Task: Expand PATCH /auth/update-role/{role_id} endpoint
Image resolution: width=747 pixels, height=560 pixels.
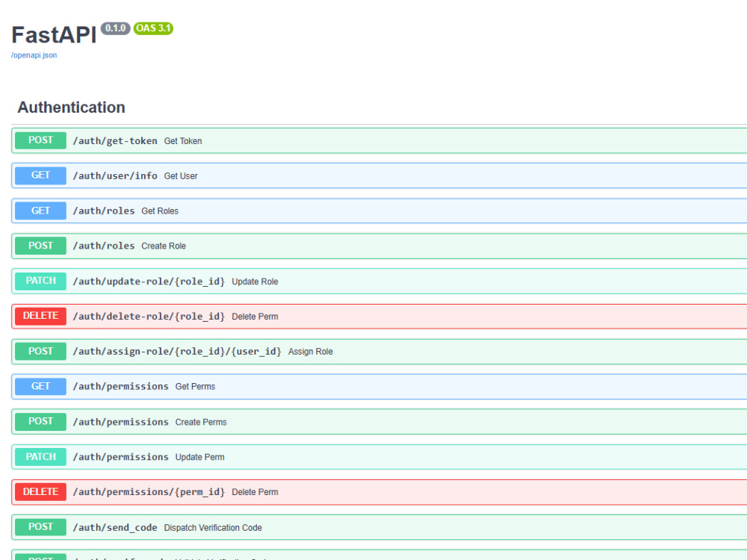Action: pyautogui.click(x=379, y=281)
